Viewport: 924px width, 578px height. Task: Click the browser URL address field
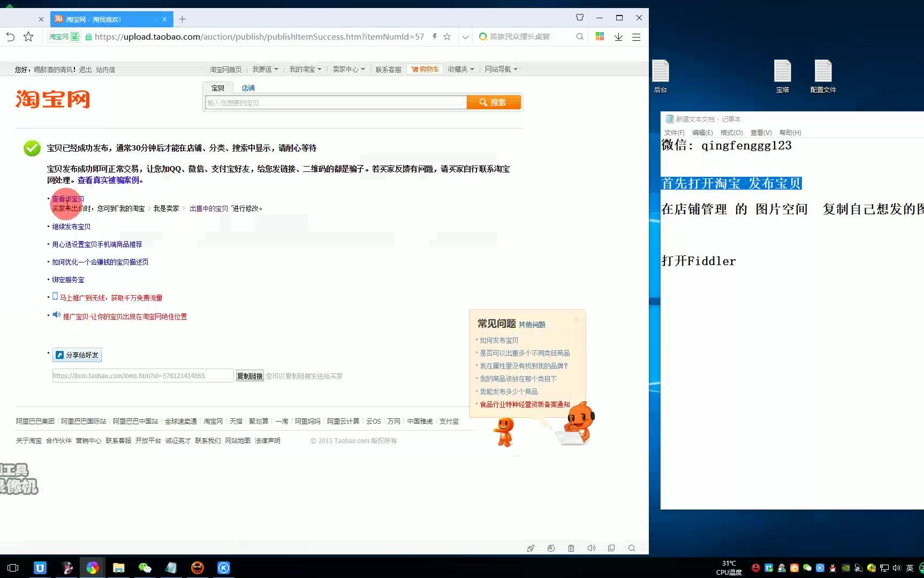pos(259,36)
